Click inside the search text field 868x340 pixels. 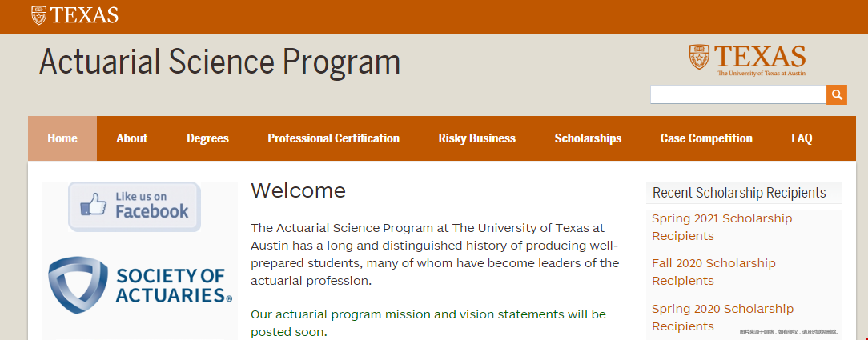(x=738, y=94)
